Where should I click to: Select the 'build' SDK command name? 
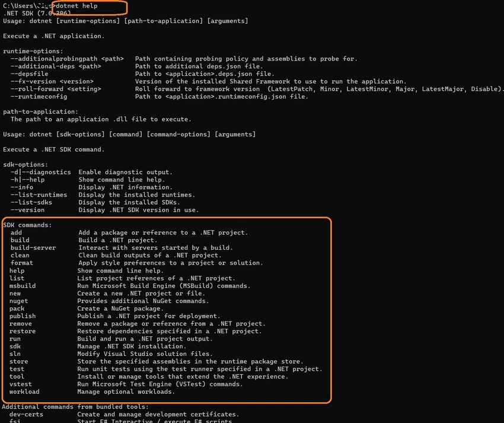pyautogui.click(x=20, y=240)
